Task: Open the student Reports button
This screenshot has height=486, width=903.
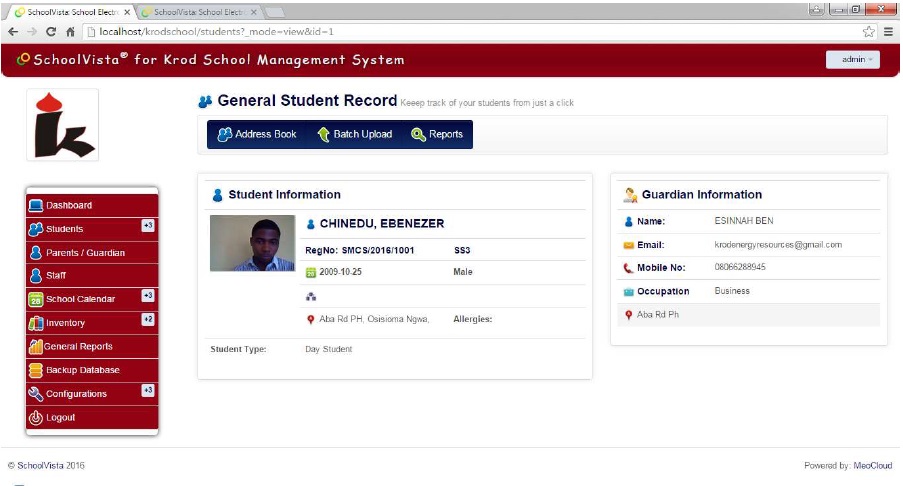Action: (437, 135)
